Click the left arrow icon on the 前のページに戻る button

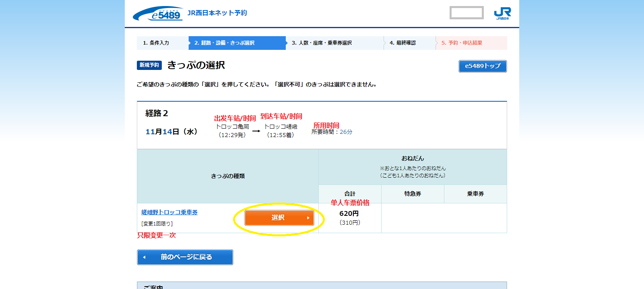coord(144,257)
